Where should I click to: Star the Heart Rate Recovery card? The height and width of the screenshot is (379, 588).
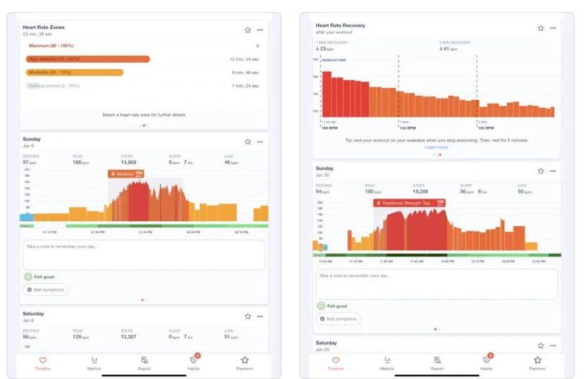click(541, 28)
